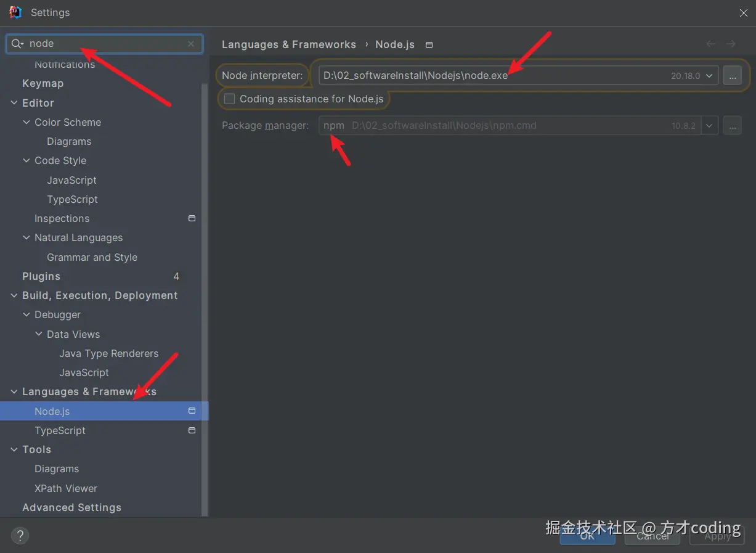This screenshot has height=553, width=756.
Task: Click the settings search field
Action: coord(105,44)
